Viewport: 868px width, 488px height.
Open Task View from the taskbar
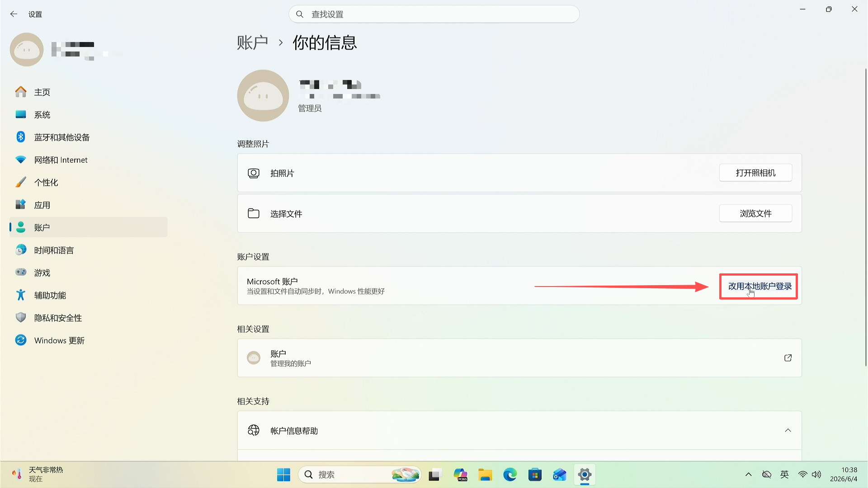[x=435, y=474]
